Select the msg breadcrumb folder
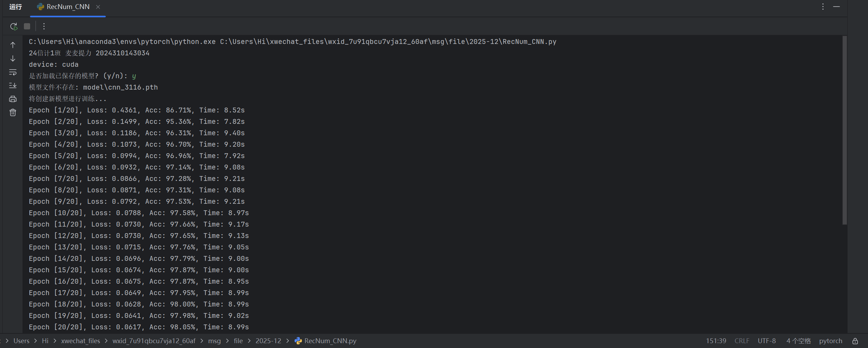The width and height of the screenshot is (868, 348). click(214, 341)
